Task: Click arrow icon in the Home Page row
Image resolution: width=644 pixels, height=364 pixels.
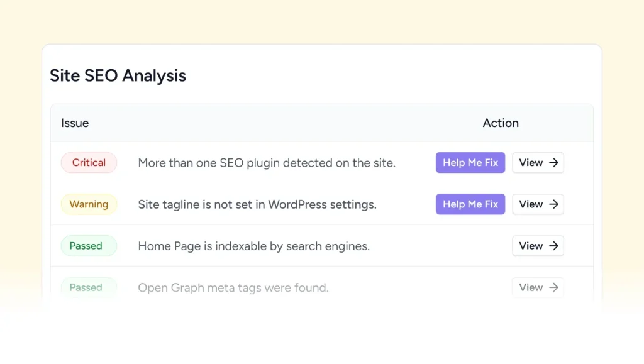Action: (553, 246)
